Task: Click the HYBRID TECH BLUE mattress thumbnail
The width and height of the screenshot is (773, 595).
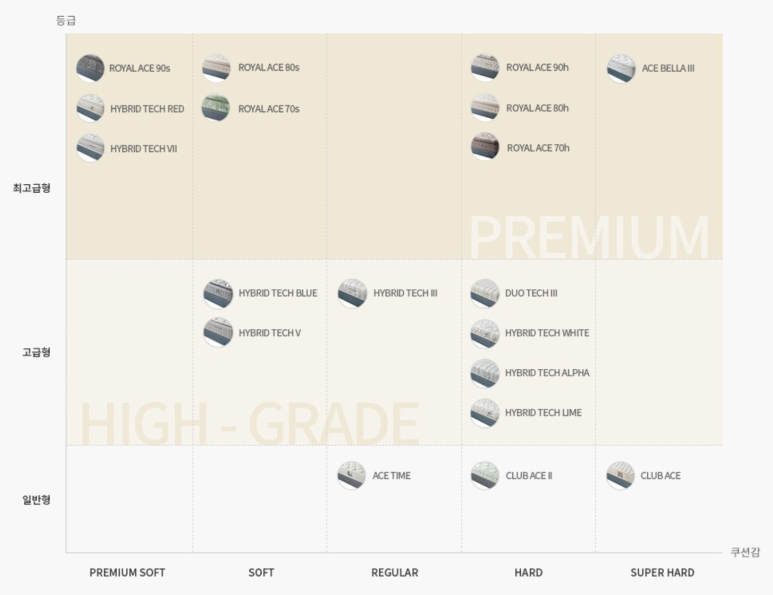Action: tap(218, 293)
